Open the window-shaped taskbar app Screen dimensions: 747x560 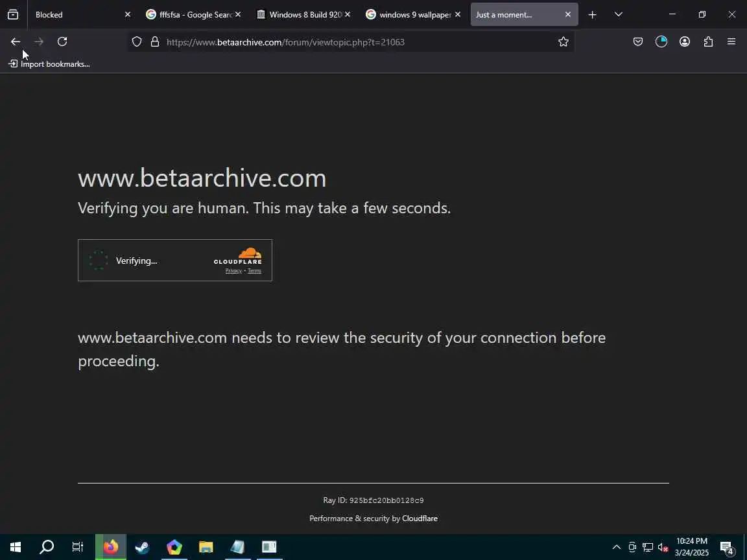point(269,547)
